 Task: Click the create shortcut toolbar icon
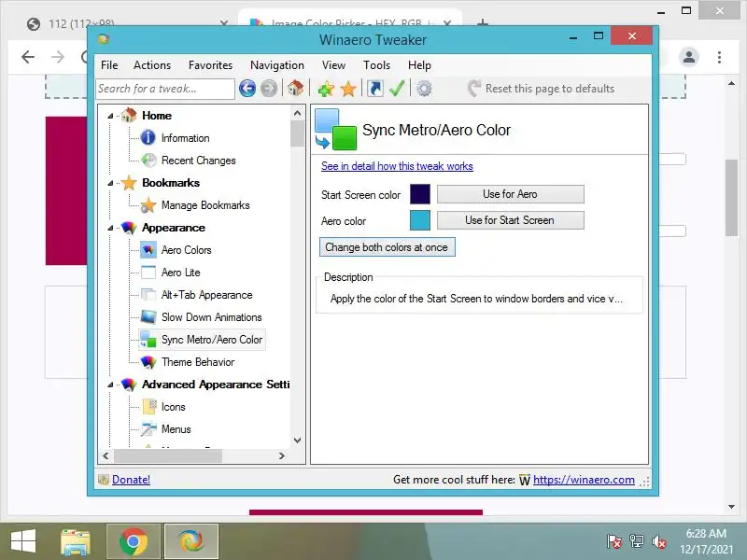point(375,89)
